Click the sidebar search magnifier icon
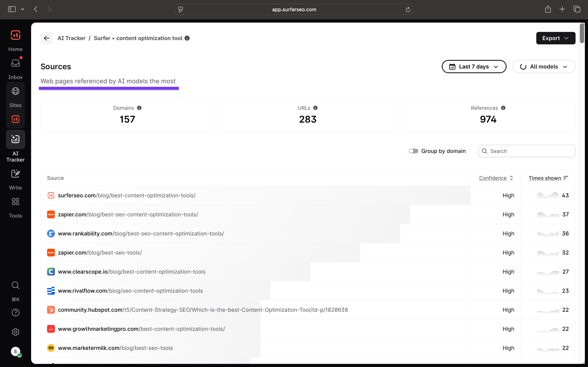Image resolution: width=588 pixels, height=367 pixels. tap(16, 285)
